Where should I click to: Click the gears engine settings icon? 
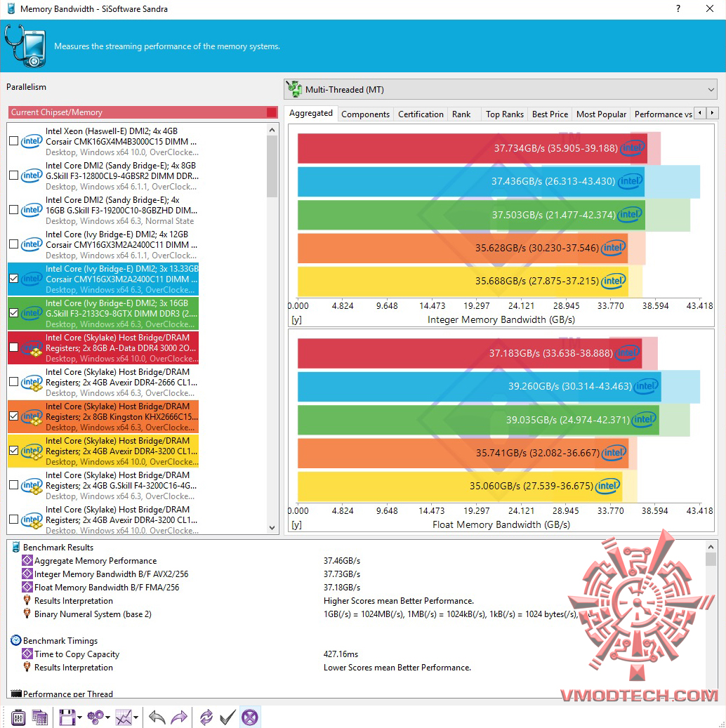[95, 717]
